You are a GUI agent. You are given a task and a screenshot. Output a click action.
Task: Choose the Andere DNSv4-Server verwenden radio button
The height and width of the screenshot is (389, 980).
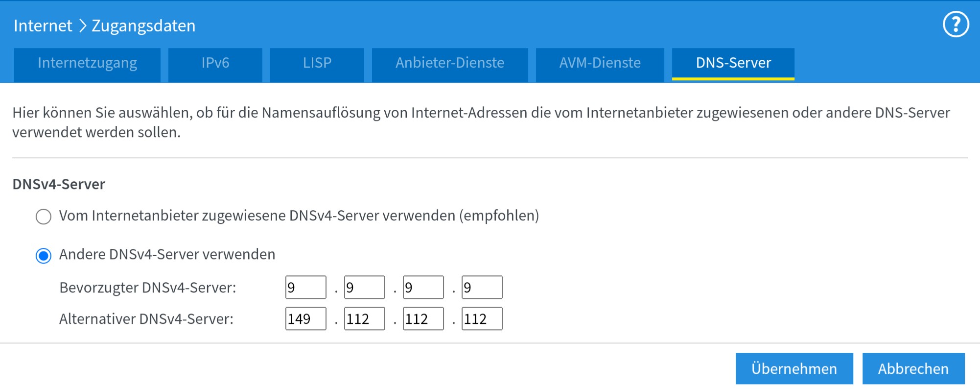tap(44, 256)
